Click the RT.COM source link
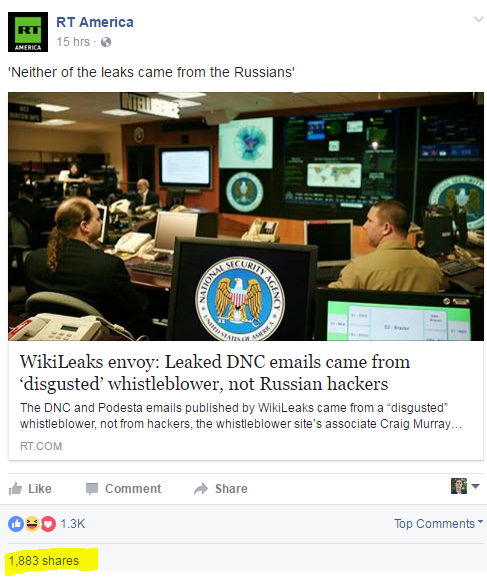Image resolution: width=487 pixels, height=577 pixels. click(41, 446)
